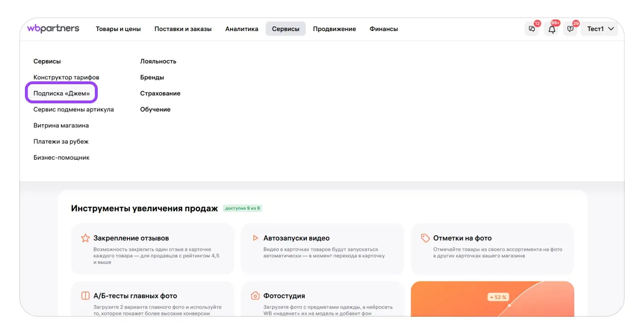
Task: Select Подписка «Джем» in the menu
Action: point(61,93)
